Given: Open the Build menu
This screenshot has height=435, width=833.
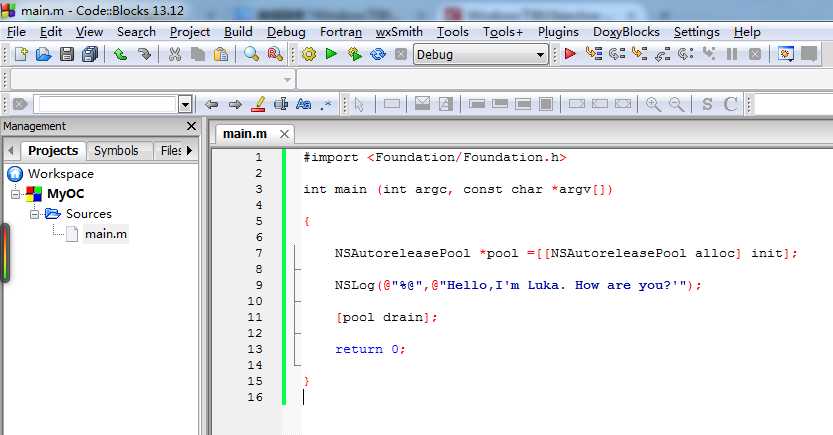Looking at the screenshot, I should (238, 32).
